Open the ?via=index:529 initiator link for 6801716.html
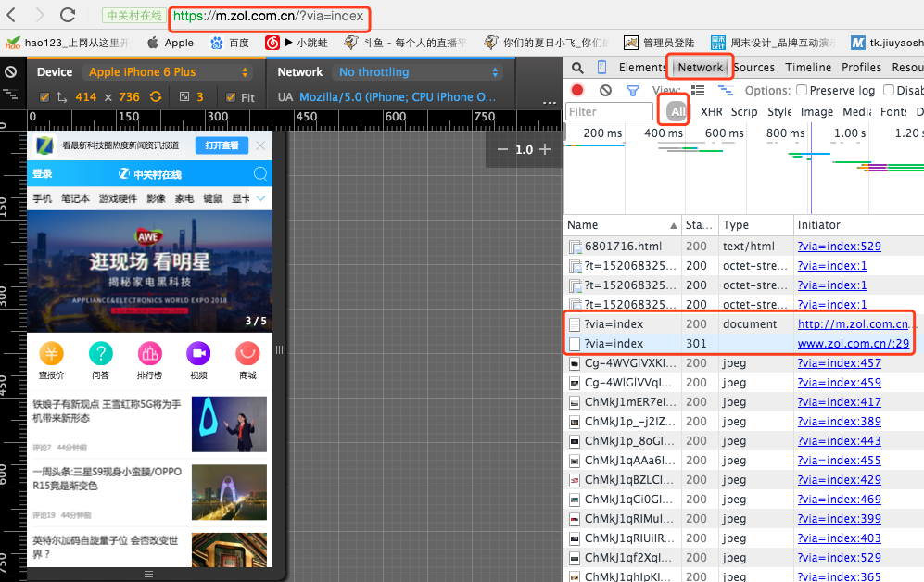The height and width of the screenshot is (582, 924). coord(839,247)
